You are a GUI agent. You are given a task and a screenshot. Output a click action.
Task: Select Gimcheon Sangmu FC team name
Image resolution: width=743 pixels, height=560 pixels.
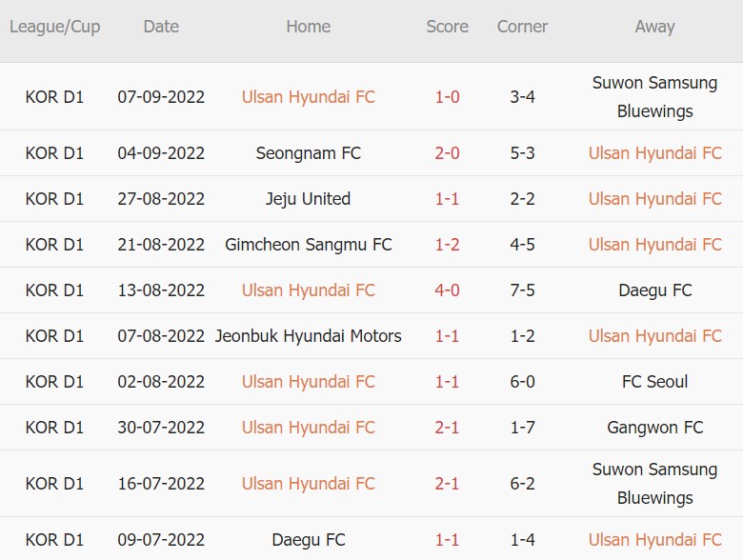tap(309, 244)
